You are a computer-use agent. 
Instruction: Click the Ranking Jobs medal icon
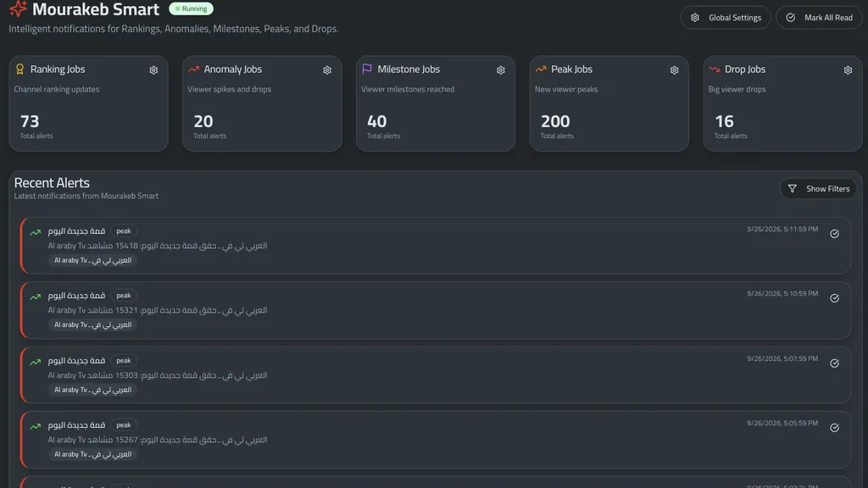pyautogui.click(x=20, y=69)
